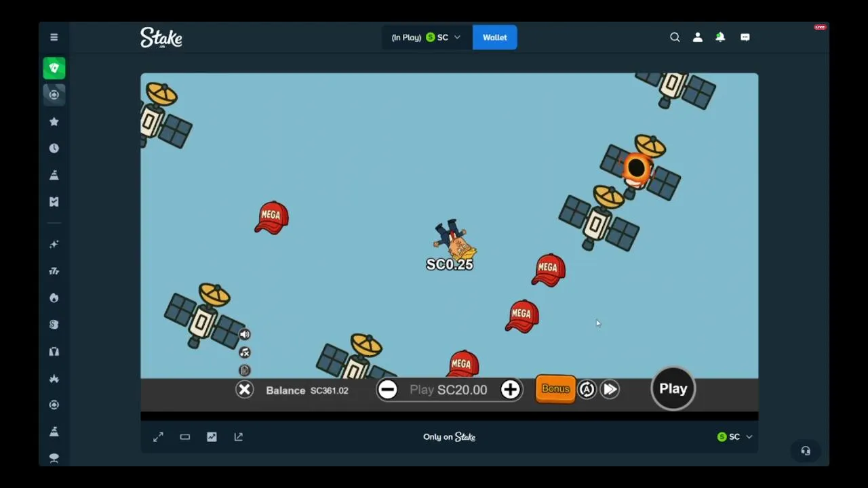Open the Favourites star in the sidebar

pyautogui.click(x=54, y=121)
